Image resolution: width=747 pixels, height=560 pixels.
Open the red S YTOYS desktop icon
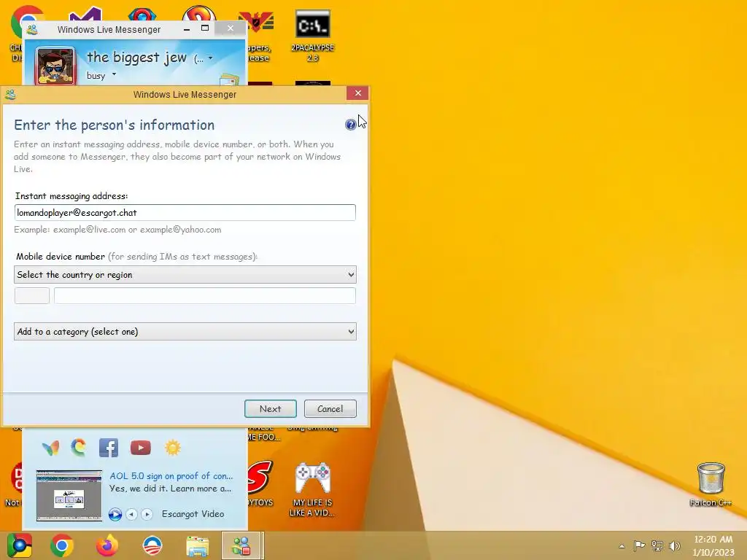pyautogui.click(x=260, y=483)
